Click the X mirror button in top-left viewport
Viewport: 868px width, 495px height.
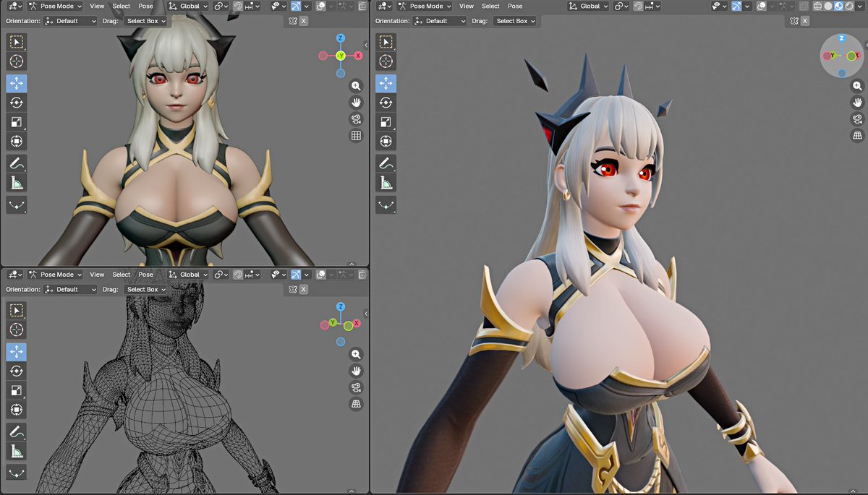pos(303,21)
